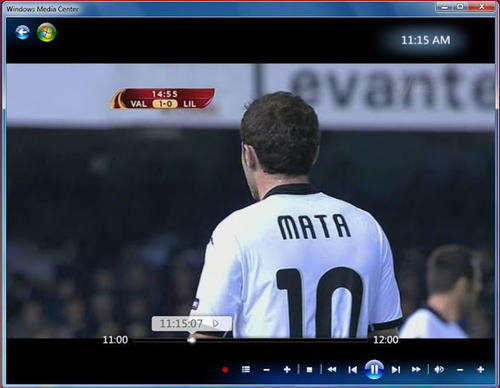Skip back with the previous-track button
Image resolution: width=500 pixels, height=388 pixels.
pyautogui.click(x=352, y=369)
